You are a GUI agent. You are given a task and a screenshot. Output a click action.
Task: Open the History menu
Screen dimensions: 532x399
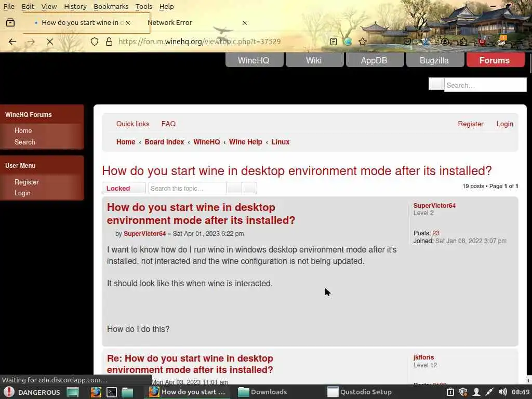coord(75,6)
